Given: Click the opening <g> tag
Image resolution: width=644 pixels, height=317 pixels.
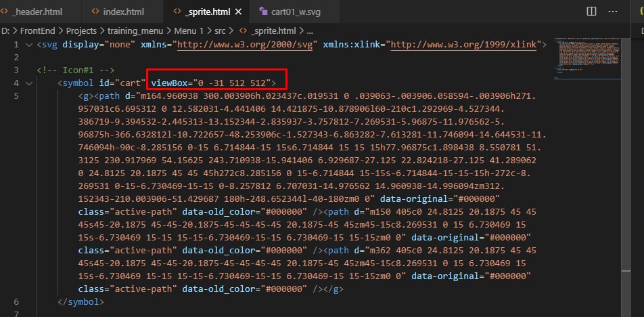Looking at the screenshot, I should coord(87,96).
